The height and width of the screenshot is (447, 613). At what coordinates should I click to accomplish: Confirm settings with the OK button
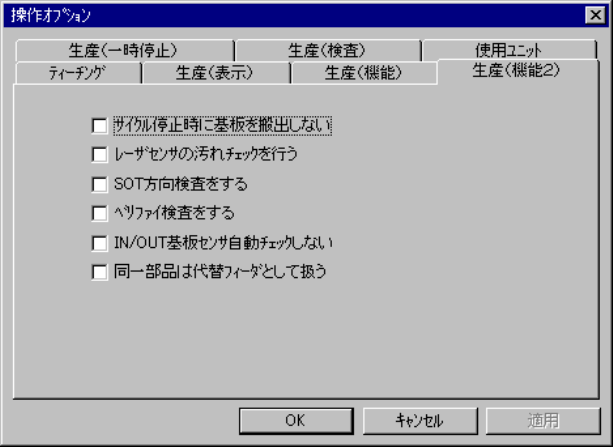(x=296, y=421)
